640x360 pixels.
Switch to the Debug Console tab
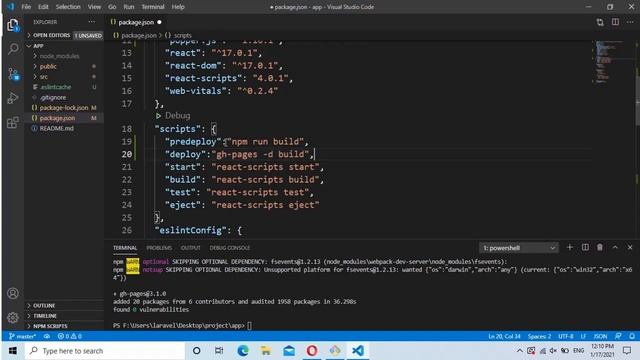(230, 248)
